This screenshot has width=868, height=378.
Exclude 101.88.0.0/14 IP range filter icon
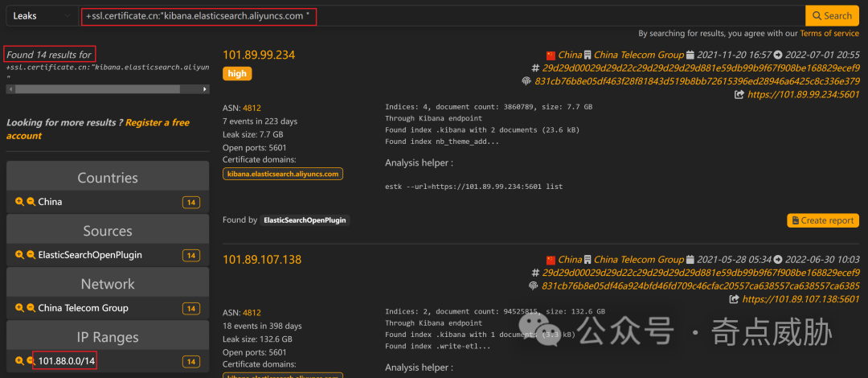(x=31, y=361)
